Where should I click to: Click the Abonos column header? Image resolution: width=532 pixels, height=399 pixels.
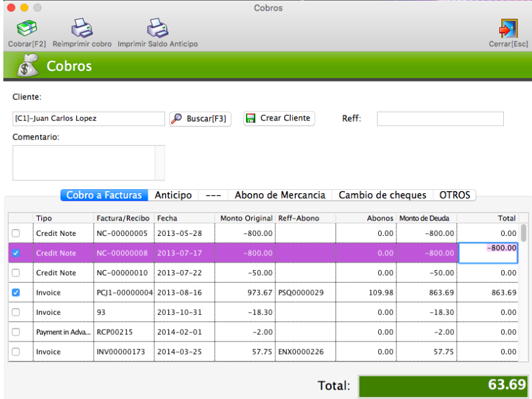pos(366,218)
